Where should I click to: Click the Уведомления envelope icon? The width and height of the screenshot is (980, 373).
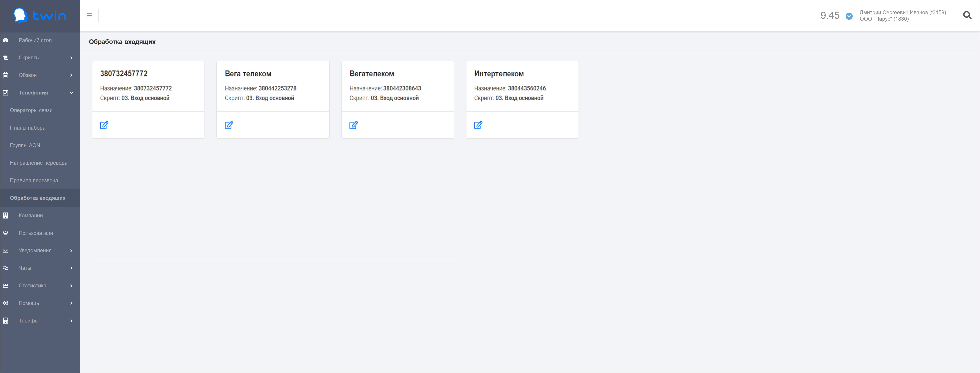(6, 251)
